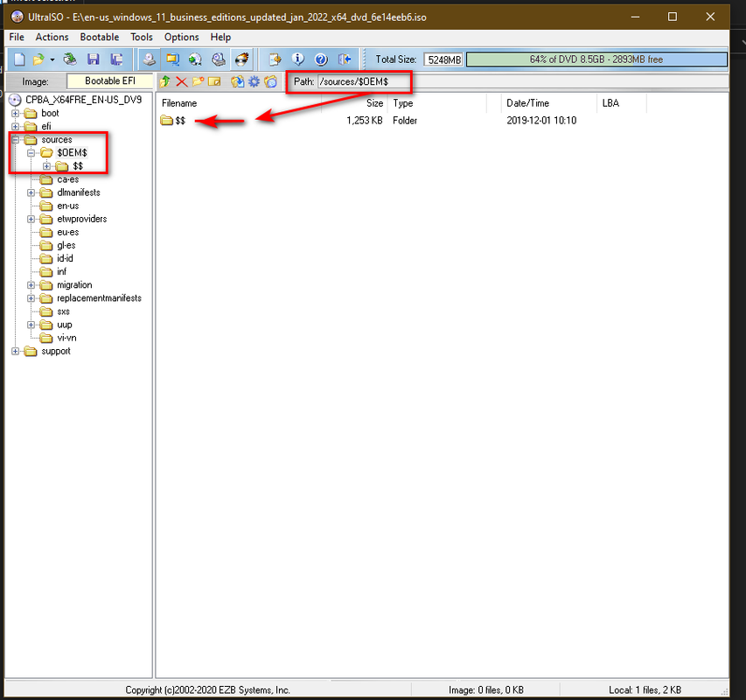
Task: Click the New Folder icon
Action: coord(198,82)
